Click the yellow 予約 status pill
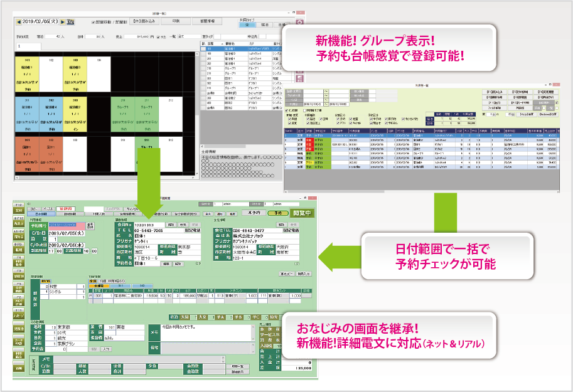Screen dimensions: 573x392 tap(278, 213)
